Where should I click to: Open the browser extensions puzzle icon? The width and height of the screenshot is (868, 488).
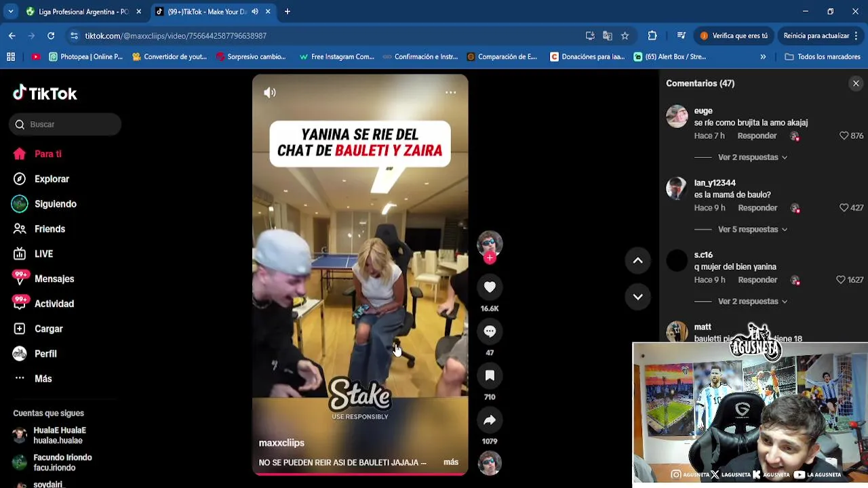click(x=652, y=36)
